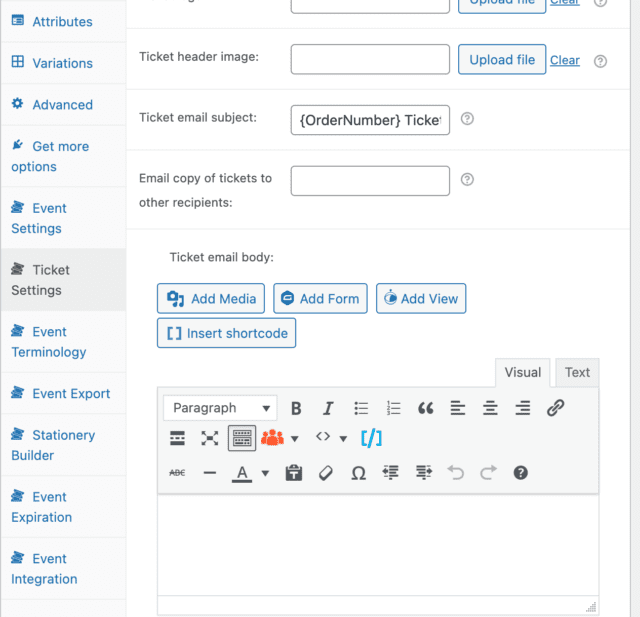640x617 pixels.
Task: Click the insert link chain icon
Action: click(x=555, y=408)
